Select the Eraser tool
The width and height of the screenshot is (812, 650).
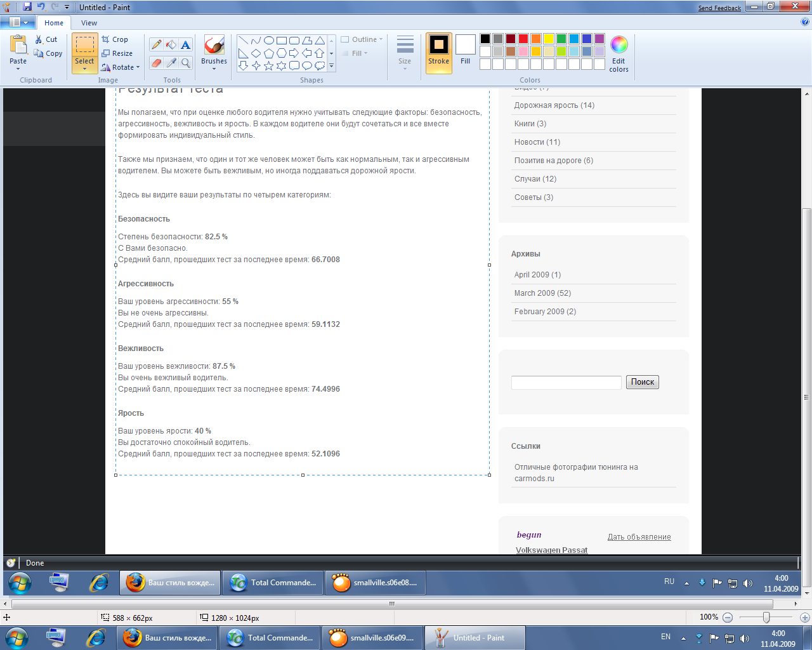tap(156, 63)
